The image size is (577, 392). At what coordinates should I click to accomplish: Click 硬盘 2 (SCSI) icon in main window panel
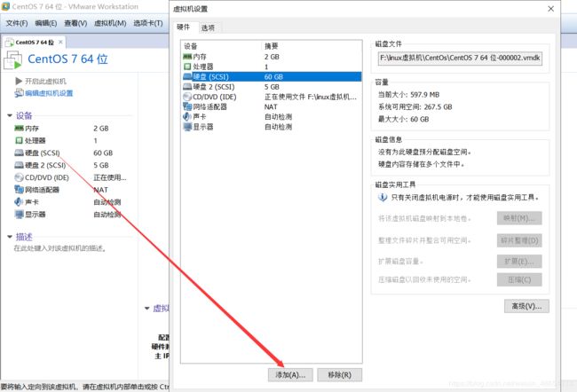pos(20,165)
